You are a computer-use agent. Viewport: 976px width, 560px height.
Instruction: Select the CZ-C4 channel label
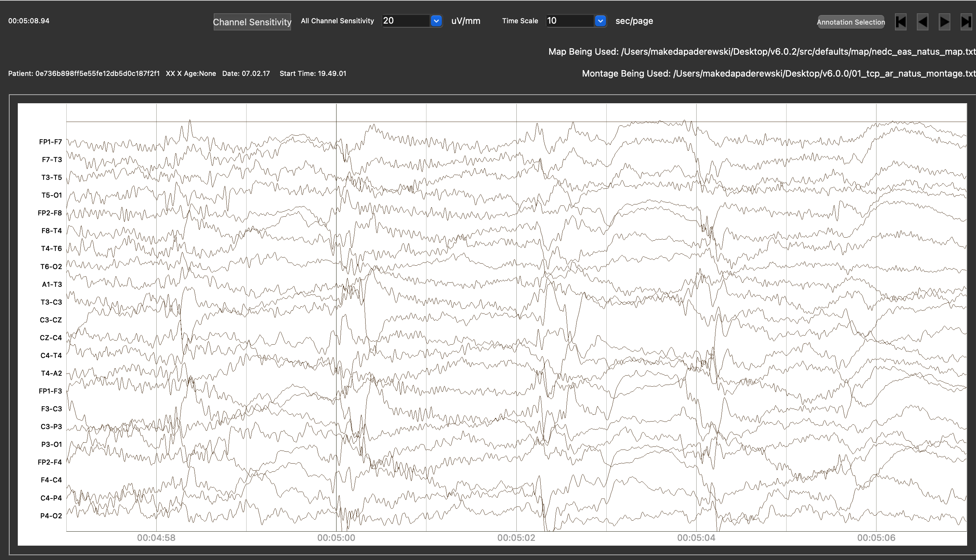(51, 338)
